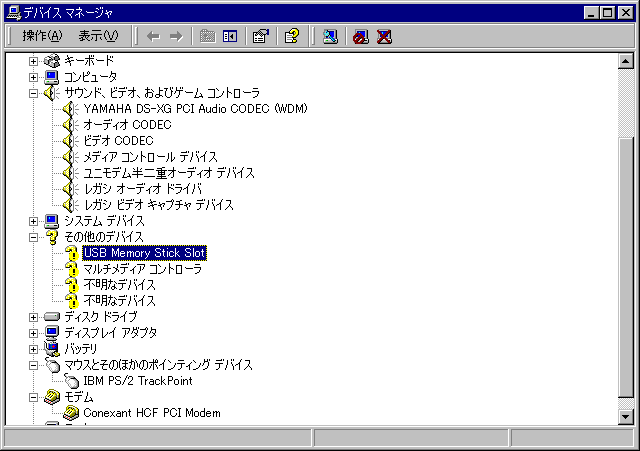This screenshot has height=451, width=640.
Task: Click the up-one-level folder toolbar icon
Action: pyautogui.click(x=207, y=37)
